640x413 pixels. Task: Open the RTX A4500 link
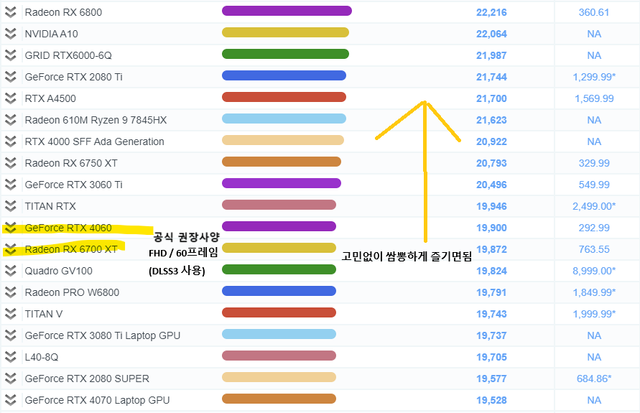50,98
